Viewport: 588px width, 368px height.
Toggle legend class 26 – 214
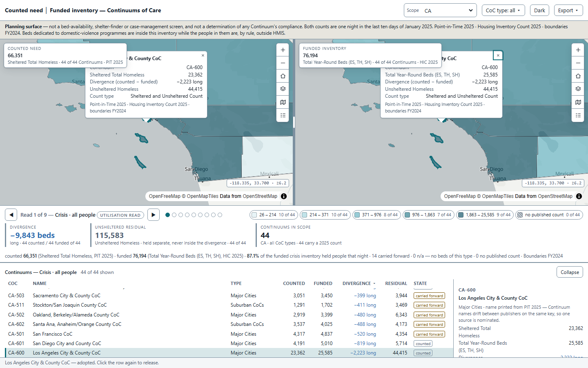pyautogui.click(x=274, y=215)
